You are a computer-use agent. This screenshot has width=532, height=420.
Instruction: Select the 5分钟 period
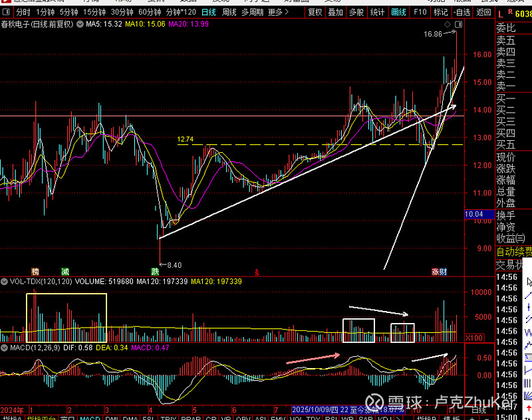[x=68, y=13]
